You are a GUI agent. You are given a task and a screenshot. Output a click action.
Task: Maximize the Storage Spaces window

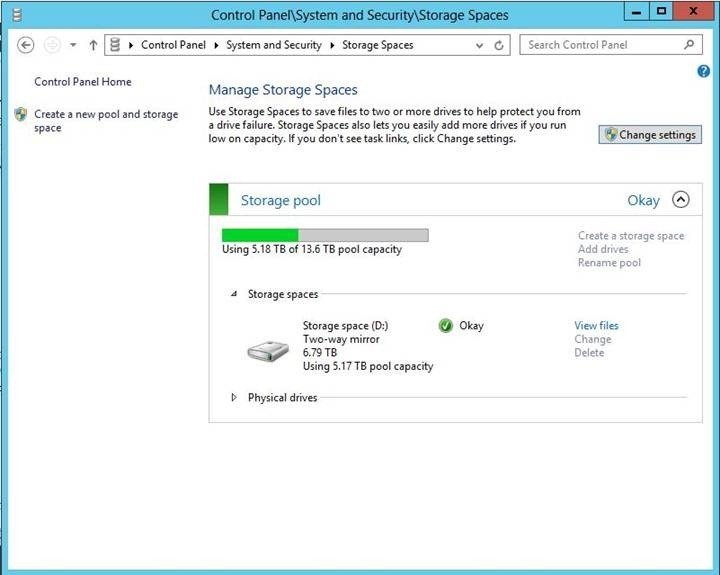[x=661, y=11]
